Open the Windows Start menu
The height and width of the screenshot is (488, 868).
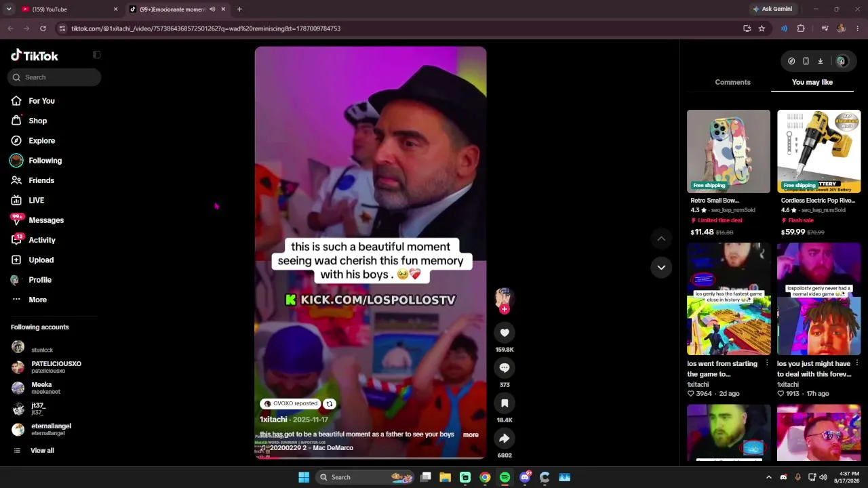coord(304,477)
